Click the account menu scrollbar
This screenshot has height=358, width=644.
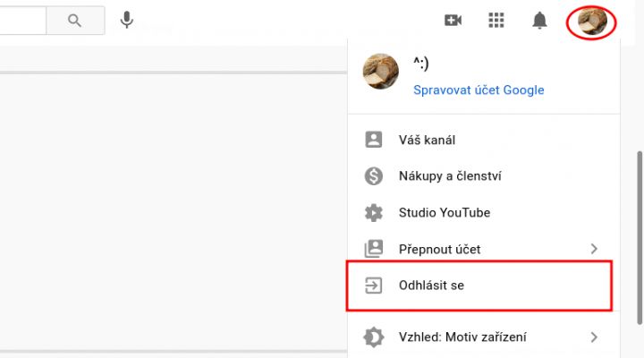tap(640, 237)
